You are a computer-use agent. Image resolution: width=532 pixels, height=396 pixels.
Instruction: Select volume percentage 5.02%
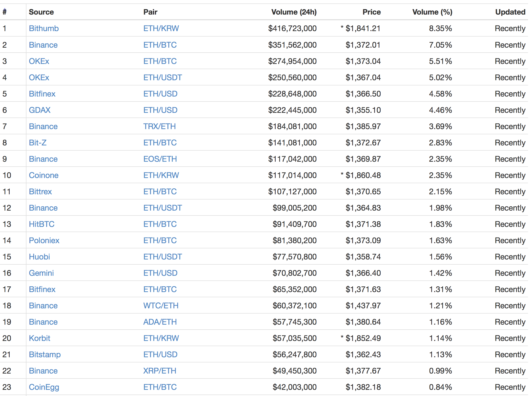(x=440, y=78)
